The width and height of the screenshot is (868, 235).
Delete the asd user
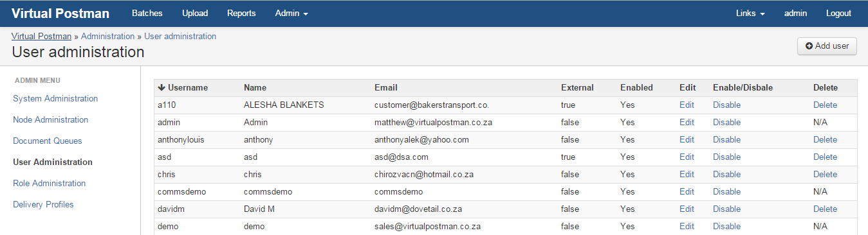(x=825, y=157)
